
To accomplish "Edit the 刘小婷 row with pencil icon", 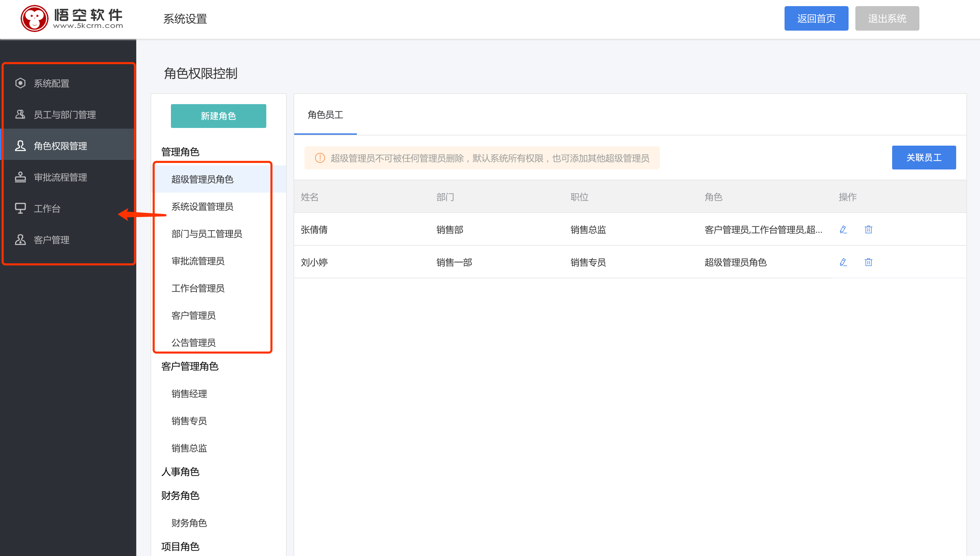I will pyautogui.click(x=843, y=262).
